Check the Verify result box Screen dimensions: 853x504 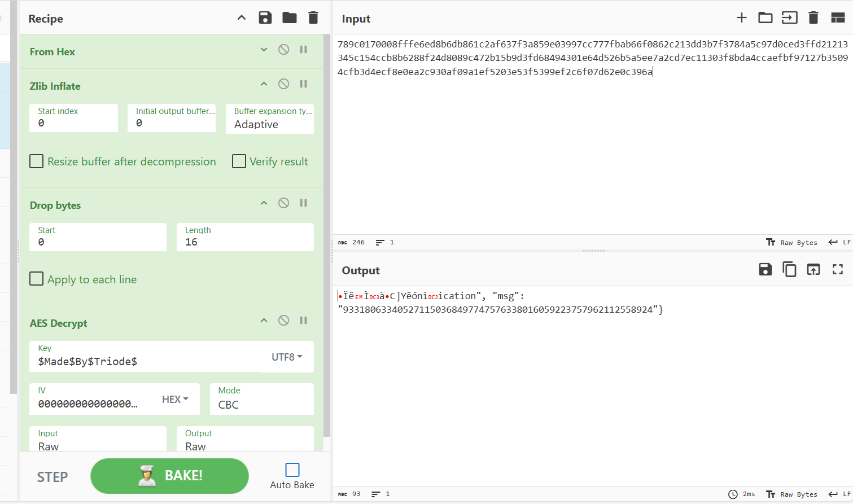pos(239,161)
